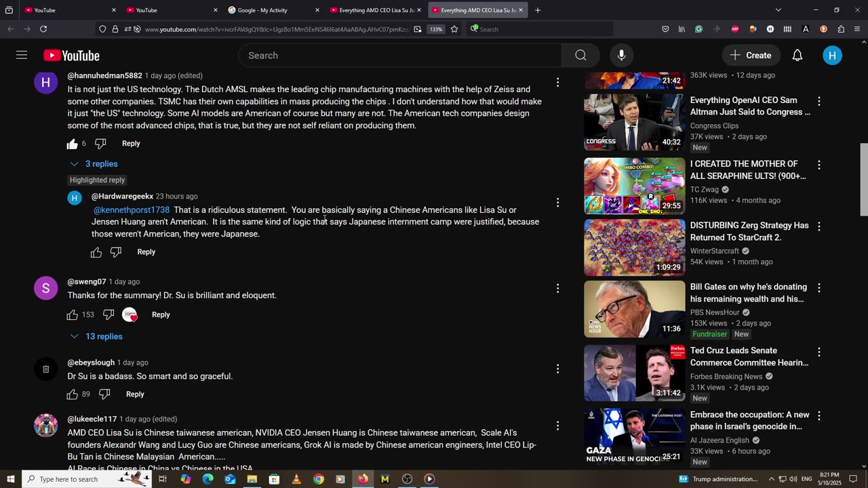This screenshot has height=488, width=868.
Task: Reply to @hannuhedman5882 comment
Action: click(131, 144)
